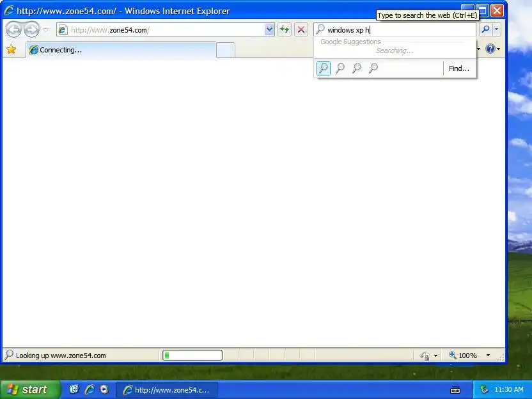The image size is (532, 399).
Task: Click the on-screen keyboard taskbar icon
Action: 455,390
